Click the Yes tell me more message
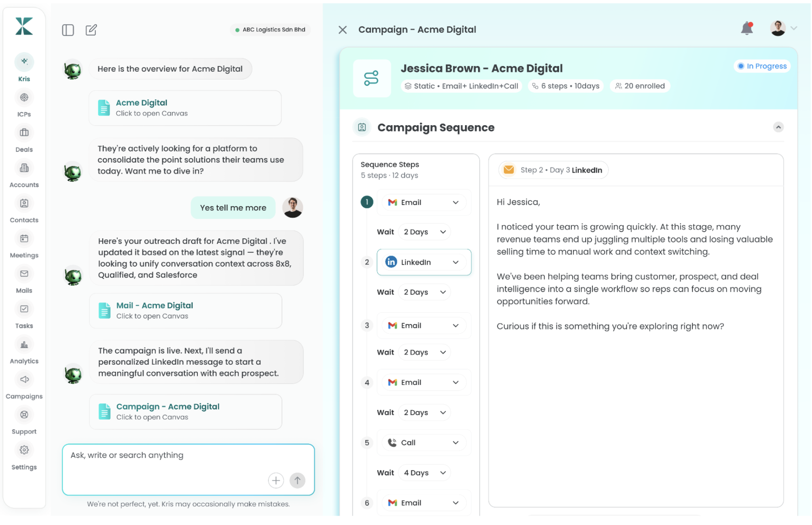The width and height of the screenshot is (812, 525). [x=233, y=208]
